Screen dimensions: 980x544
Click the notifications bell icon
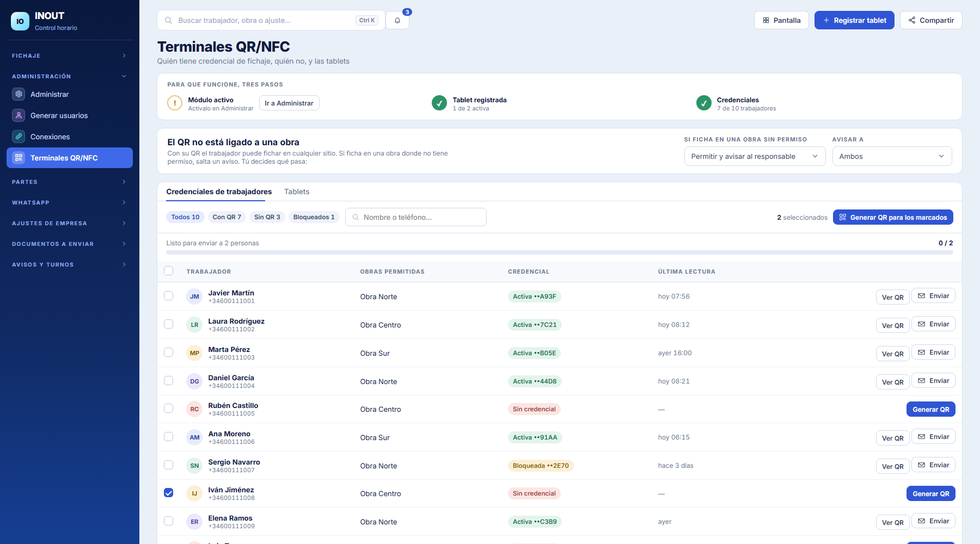[x=397, y=21]
